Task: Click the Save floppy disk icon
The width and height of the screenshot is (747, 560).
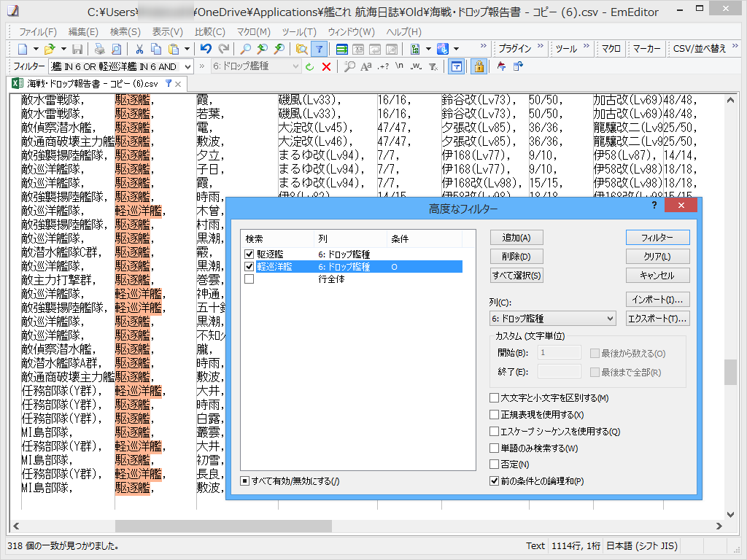Action: click(x=77, y=49)
